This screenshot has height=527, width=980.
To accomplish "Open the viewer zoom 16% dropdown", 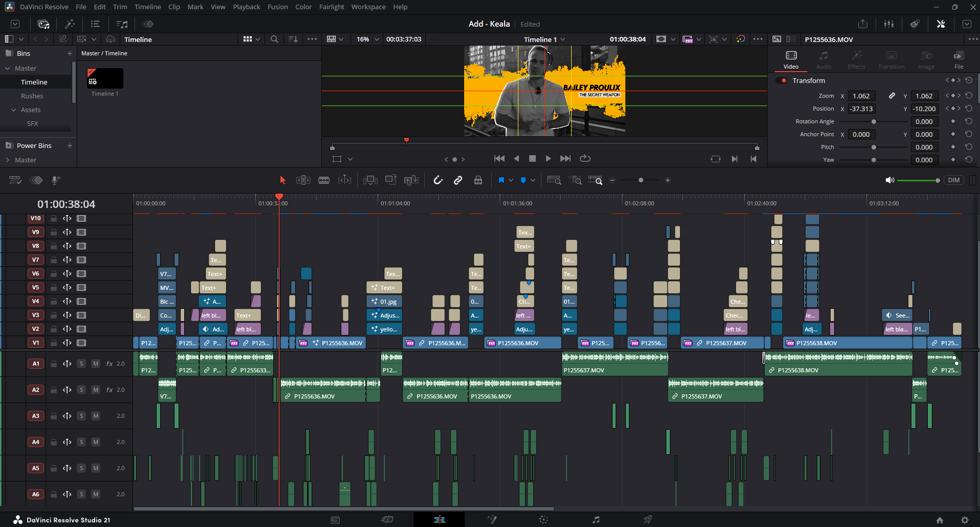I will coord(368,39).
